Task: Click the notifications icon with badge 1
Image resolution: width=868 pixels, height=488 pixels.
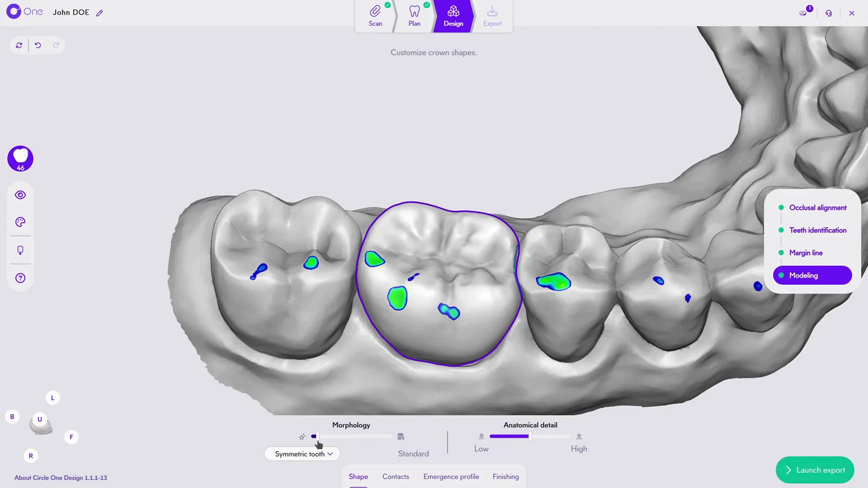Action: [804, 13]
